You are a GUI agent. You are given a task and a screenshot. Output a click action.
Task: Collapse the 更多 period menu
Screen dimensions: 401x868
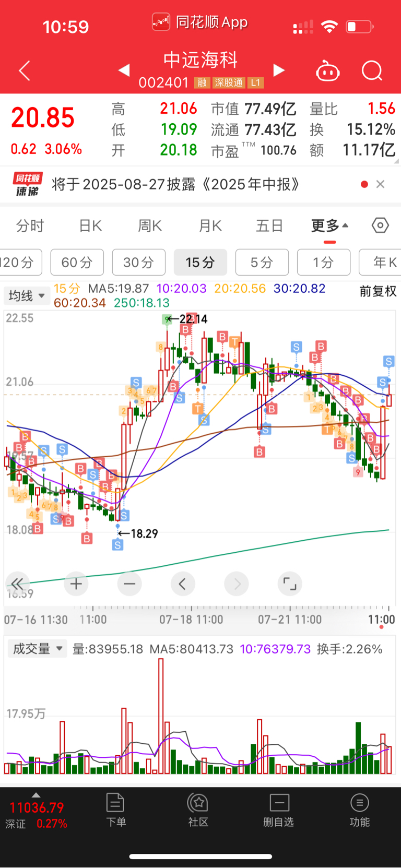[x=329, y=225]
